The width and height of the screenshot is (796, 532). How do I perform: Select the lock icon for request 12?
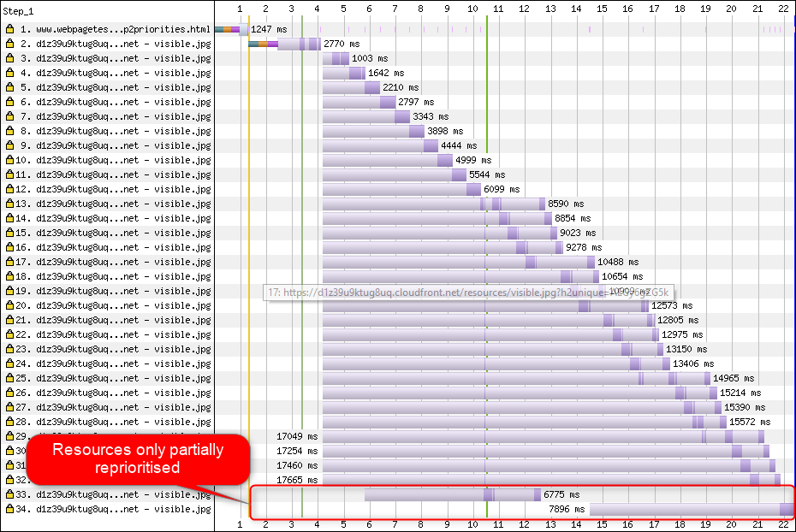pyautogui.click(x=9, y=189)
